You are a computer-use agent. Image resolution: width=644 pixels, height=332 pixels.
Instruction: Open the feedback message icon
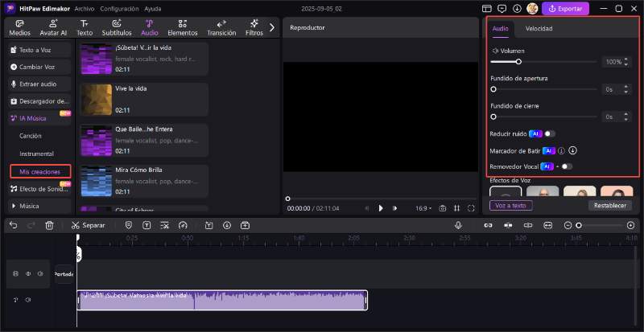[502, 9]
